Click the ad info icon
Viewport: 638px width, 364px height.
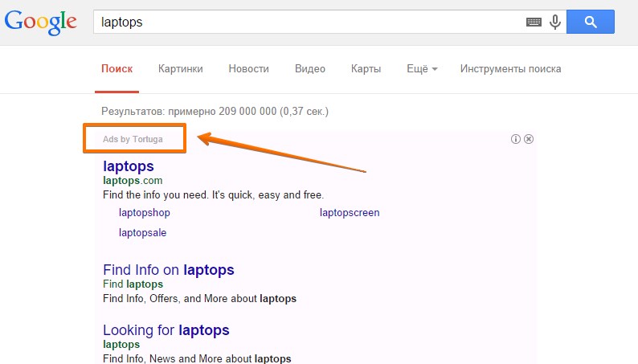point(516,139)
